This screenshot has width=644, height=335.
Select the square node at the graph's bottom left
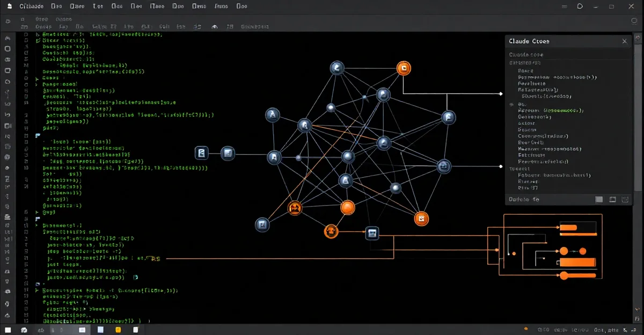point(262,224)
